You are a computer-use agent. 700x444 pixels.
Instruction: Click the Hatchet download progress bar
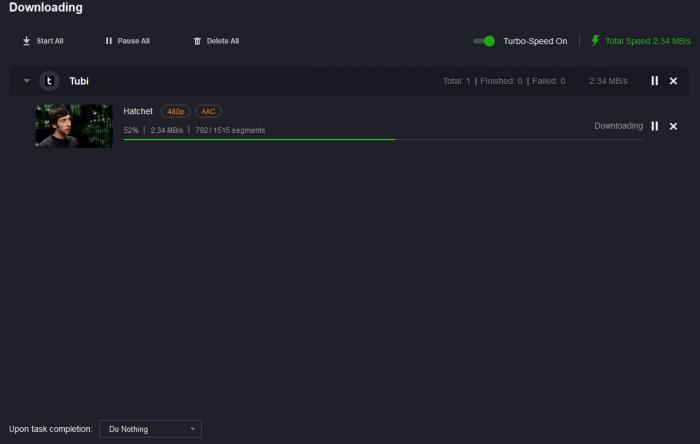[383, 140]
